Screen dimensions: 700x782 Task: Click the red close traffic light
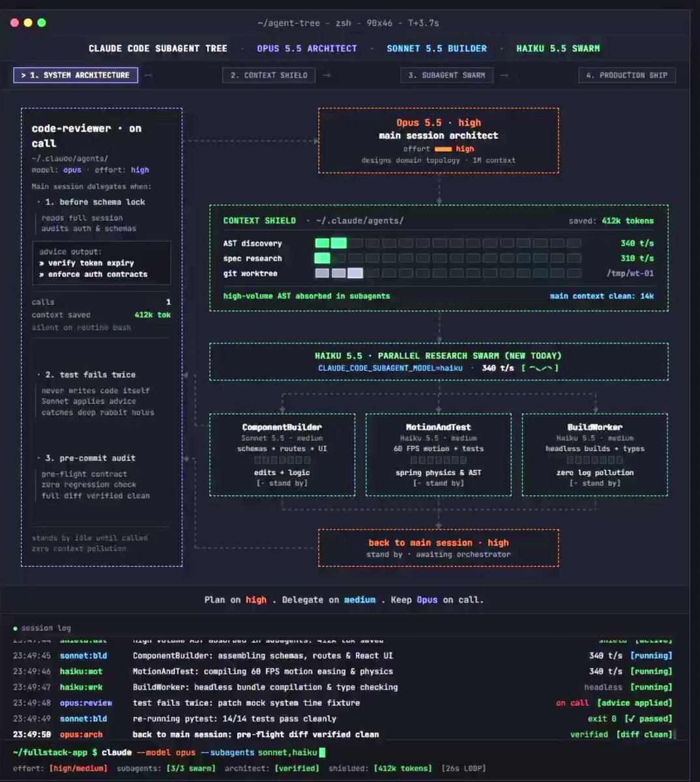[x=14, y=23]
